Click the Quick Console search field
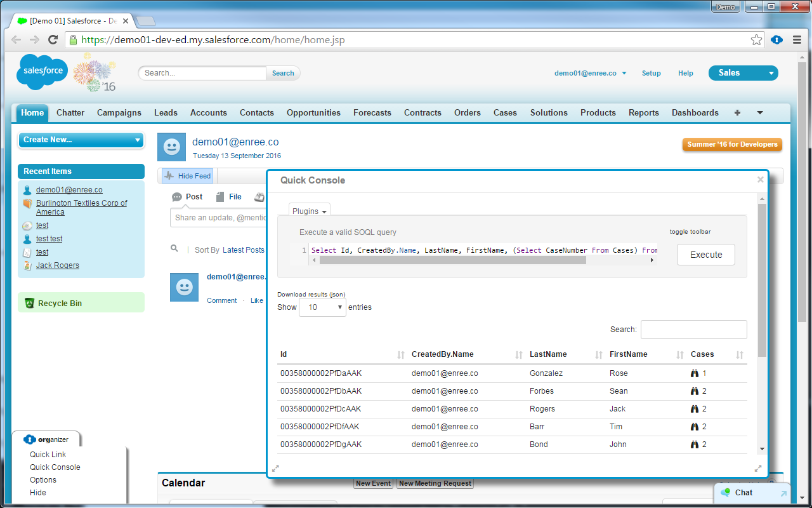The height and width of the screenshot is (508, 812). coord(693,329)
